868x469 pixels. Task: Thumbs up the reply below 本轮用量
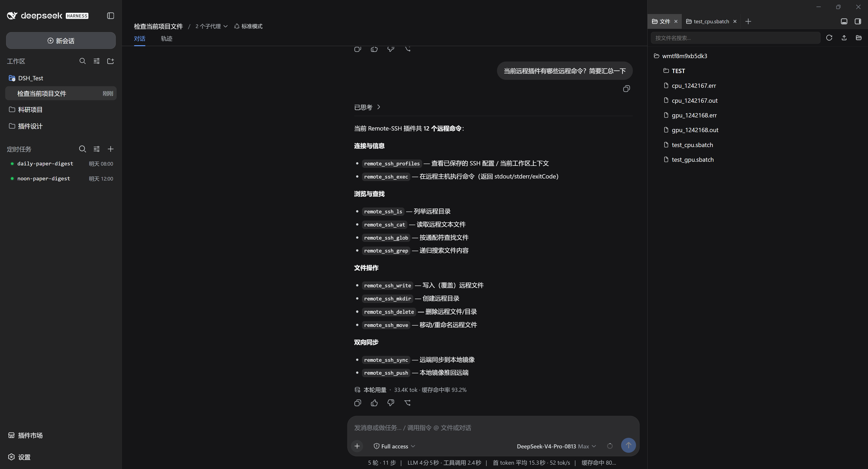[x=374, y=403]
